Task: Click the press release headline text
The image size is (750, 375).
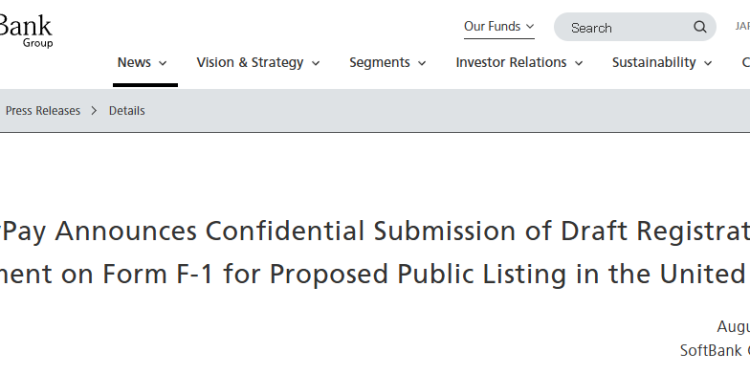Action: pyautogui.click(x=375, y=252)
